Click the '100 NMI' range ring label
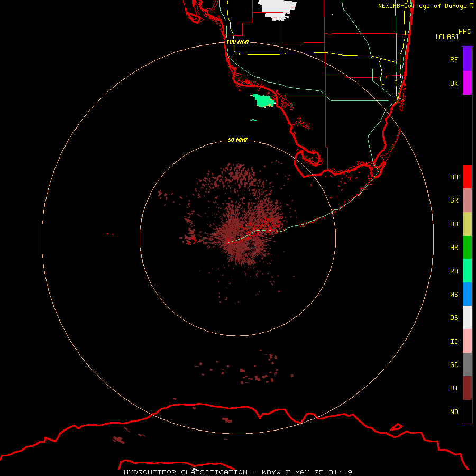This screenshot has width=476, height=476. tap(237, 42)
